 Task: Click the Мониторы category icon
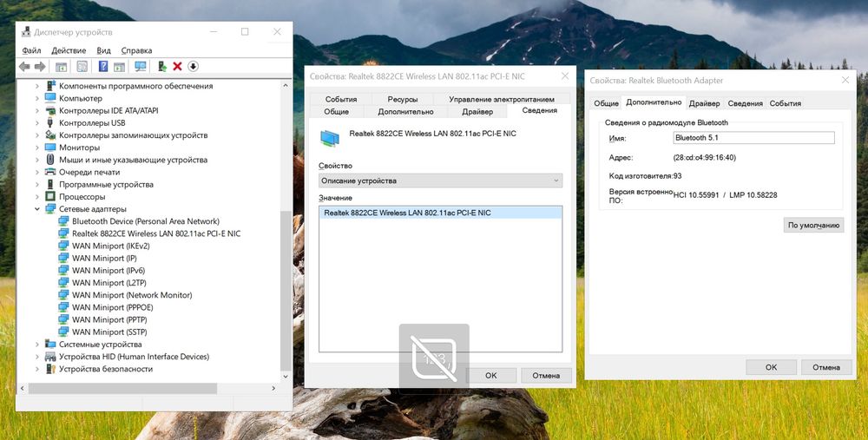click(x=50, y=148)
